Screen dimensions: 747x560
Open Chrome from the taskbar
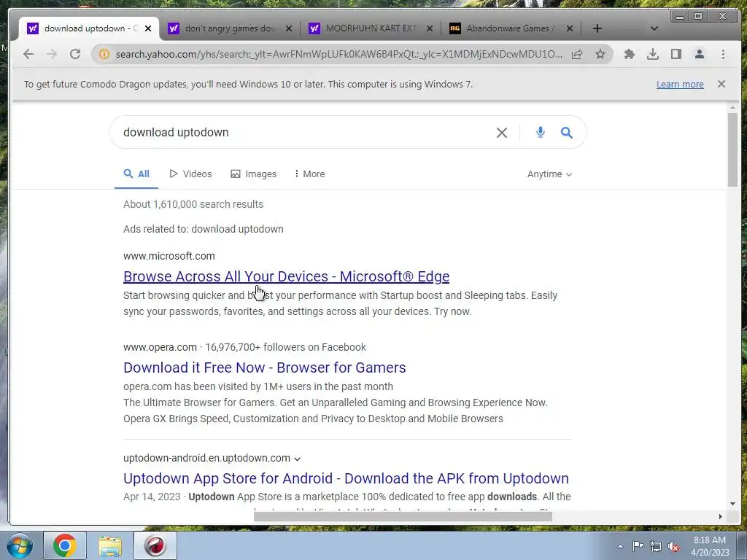coord(65,545)
